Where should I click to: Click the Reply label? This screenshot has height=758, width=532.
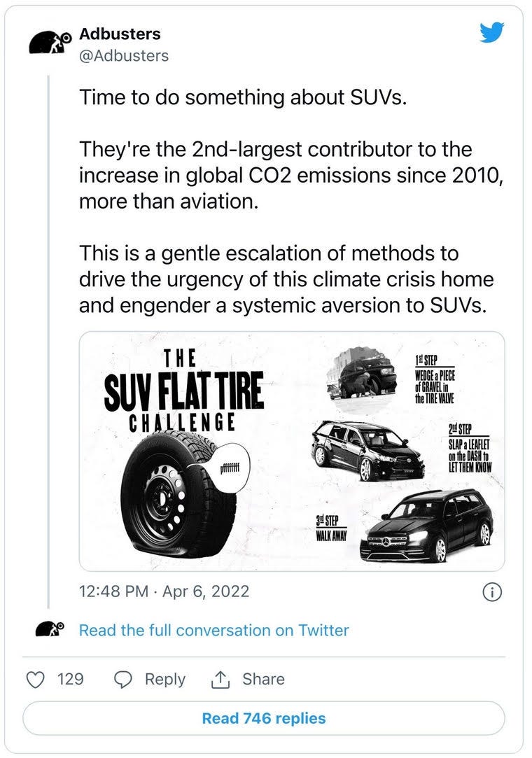coord(165,679)
